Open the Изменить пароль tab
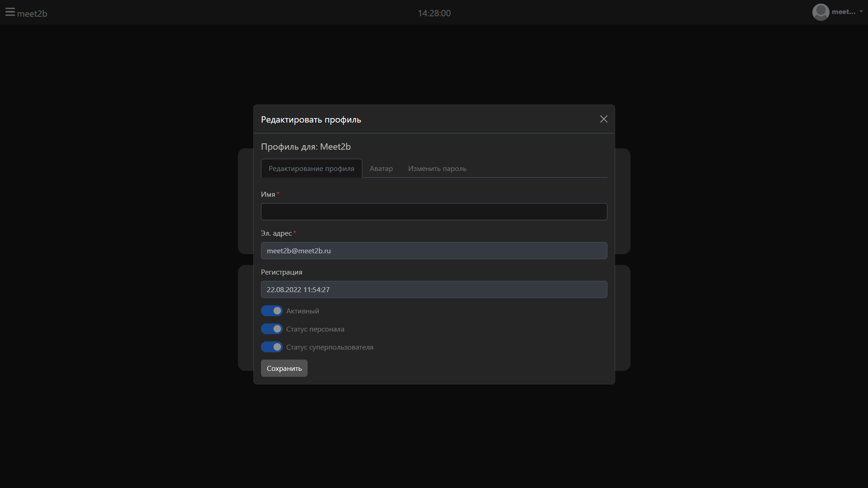Viewport: 868px width, 488px height. point(437,169)
